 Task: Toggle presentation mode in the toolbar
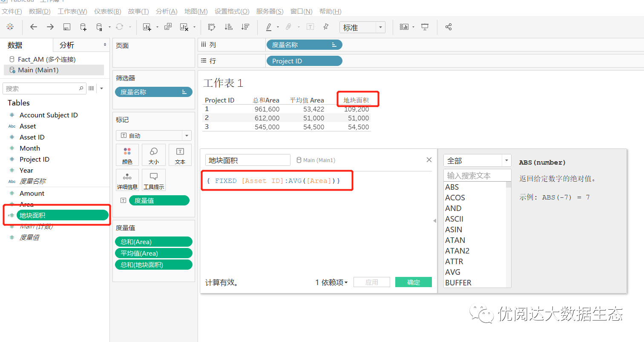tap(425, 27)
